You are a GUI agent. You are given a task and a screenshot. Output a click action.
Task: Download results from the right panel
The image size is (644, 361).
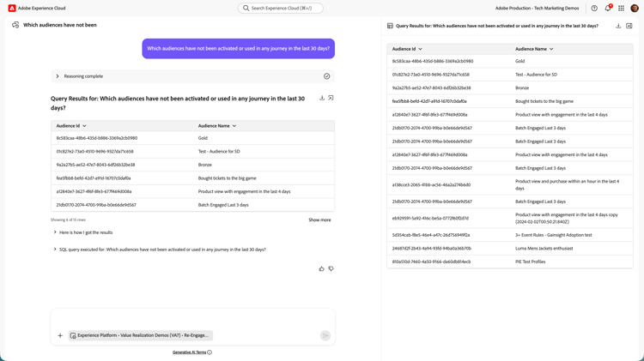[x=618, y=26]
